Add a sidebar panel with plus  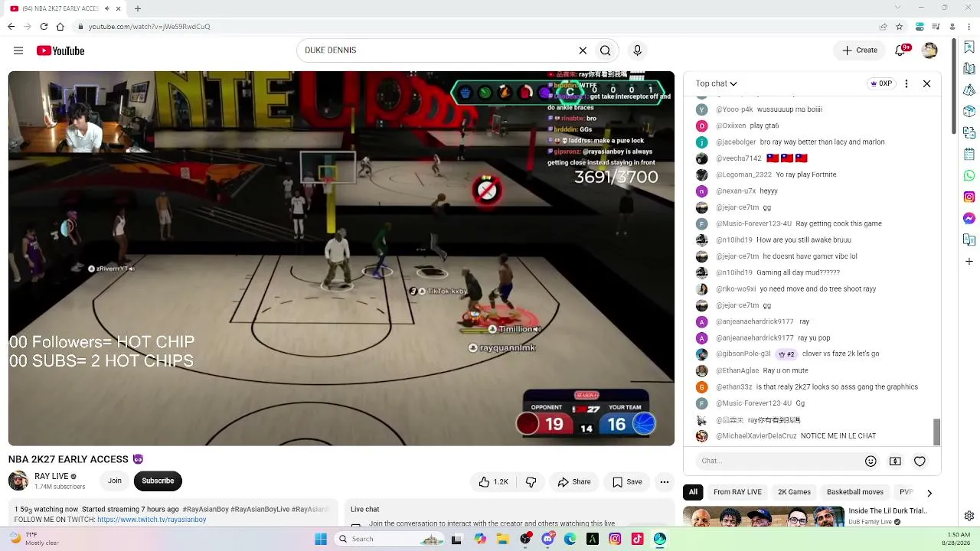969,262
